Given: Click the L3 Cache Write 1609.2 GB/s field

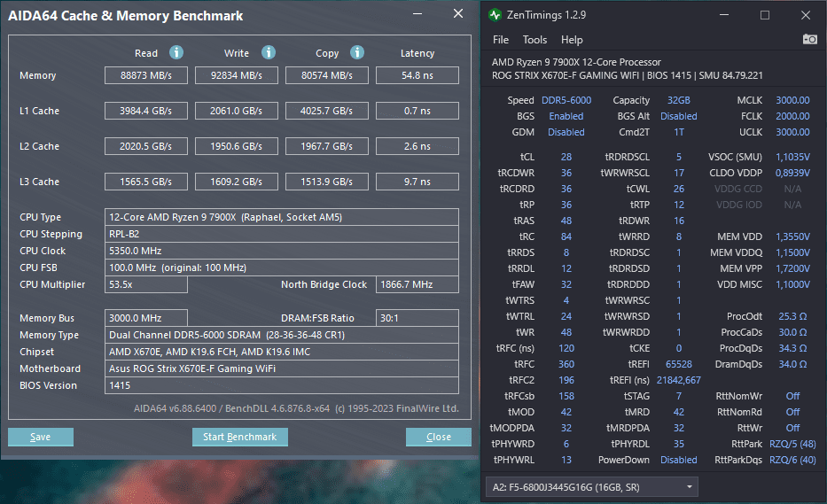Looking at the screenshot, I should 237,182.
